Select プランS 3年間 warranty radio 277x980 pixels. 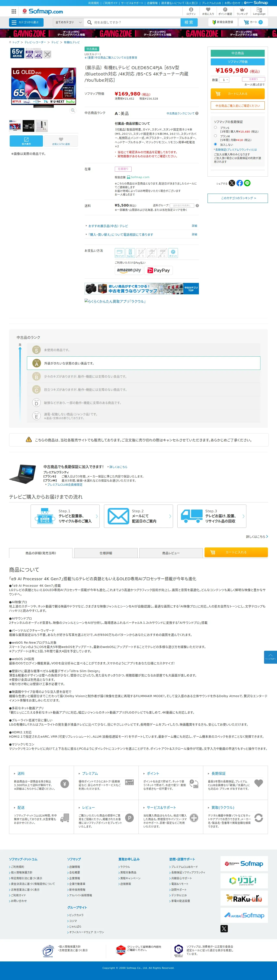[215, 127]
